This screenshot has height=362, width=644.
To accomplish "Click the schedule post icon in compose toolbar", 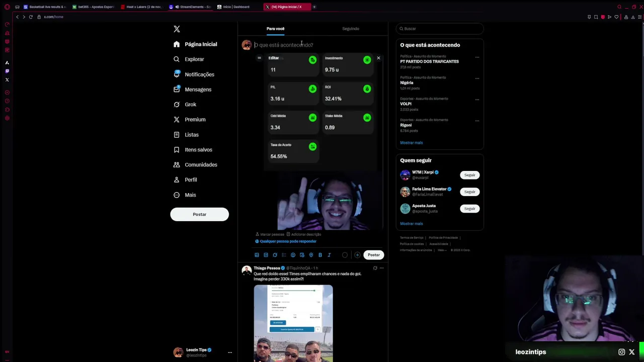I will (x=302, y=255).
